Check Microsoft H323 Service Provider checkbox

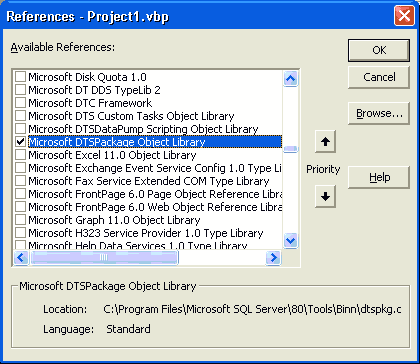(21, 233)
